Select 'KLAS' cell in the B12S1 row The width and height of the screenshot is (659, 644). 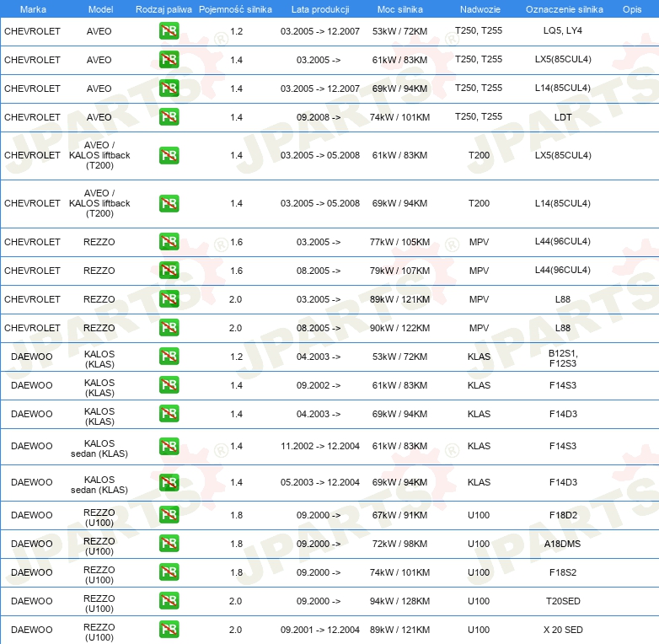480,357
